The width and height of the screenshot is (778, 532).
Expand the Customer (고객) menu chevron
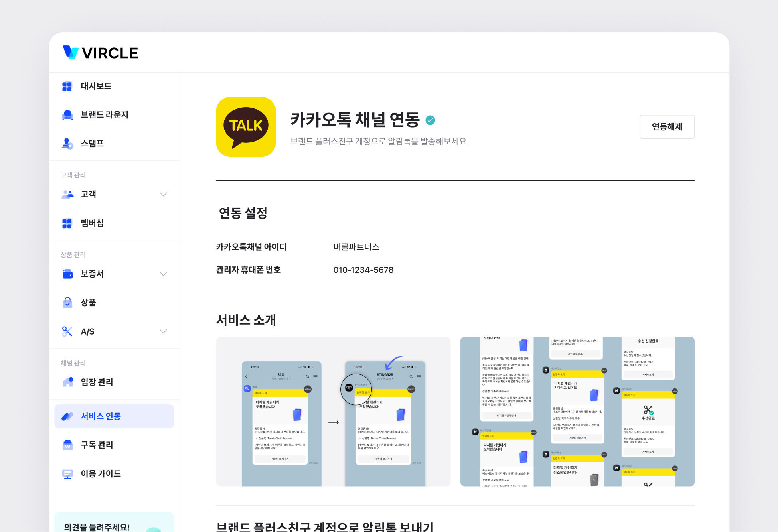163,194
